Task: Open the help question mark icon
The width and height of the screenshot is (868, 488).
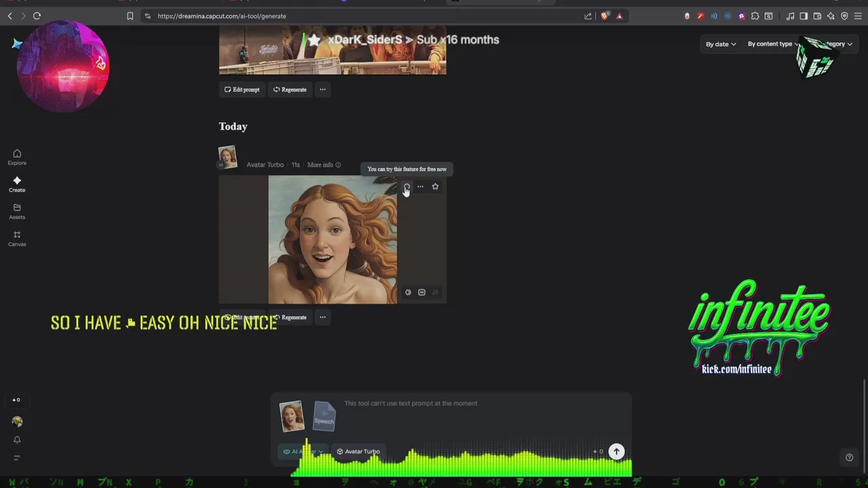Action: pyautogui.click(x=849, y=457)
